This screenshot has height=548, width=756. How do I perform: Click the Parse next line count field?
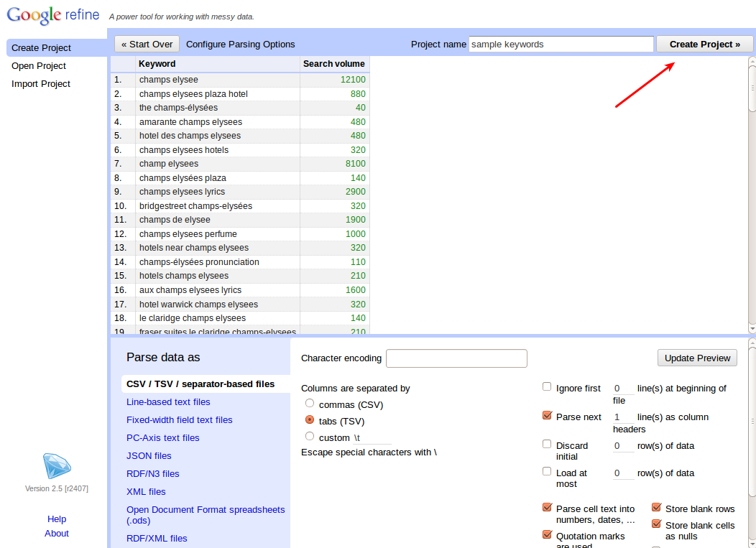623,417
